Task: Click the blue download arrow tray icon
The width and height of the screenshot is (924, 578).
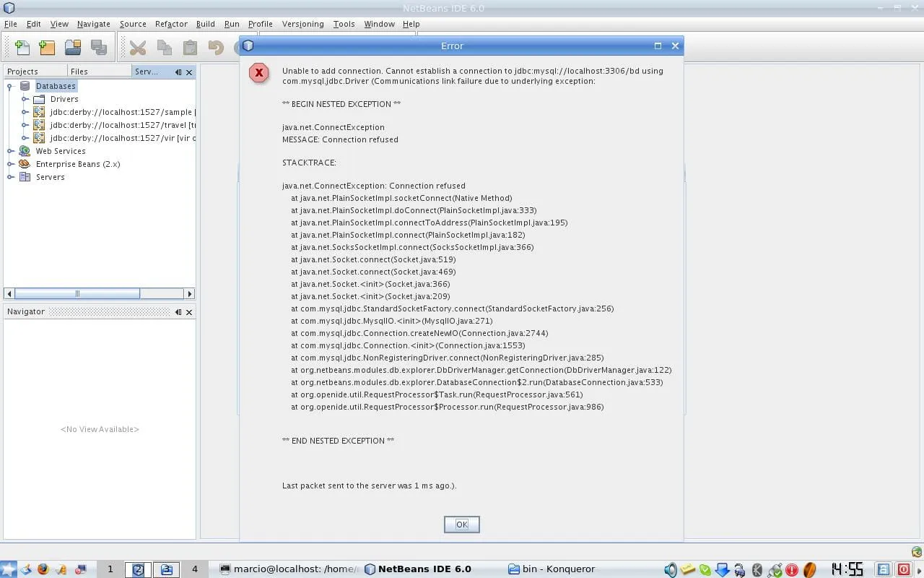Action: (722, 570)
